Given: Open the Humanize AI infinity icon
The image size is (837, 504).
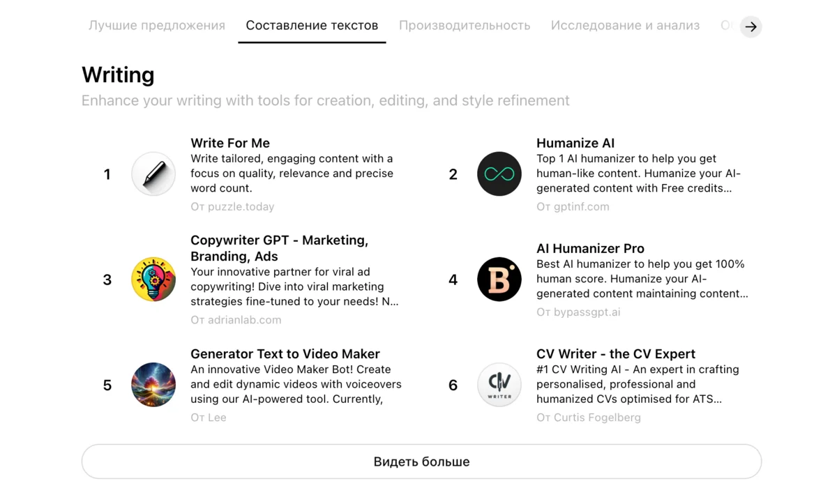Looking at the screenshot, I should click(x=499, y=174).
